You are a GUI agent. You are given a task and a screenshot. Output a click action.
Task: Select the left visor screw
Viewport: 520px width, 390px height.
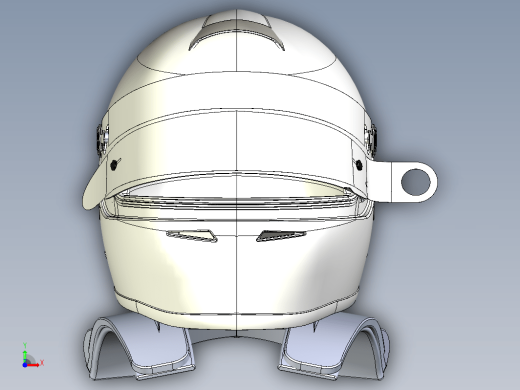(114, 164)
